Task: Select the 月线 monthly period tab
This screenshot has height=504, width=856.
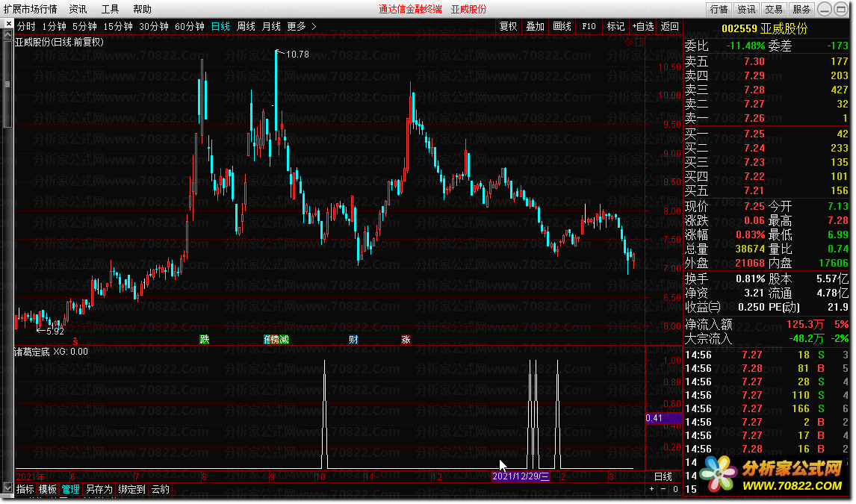Action: click(x=271, y=26)
